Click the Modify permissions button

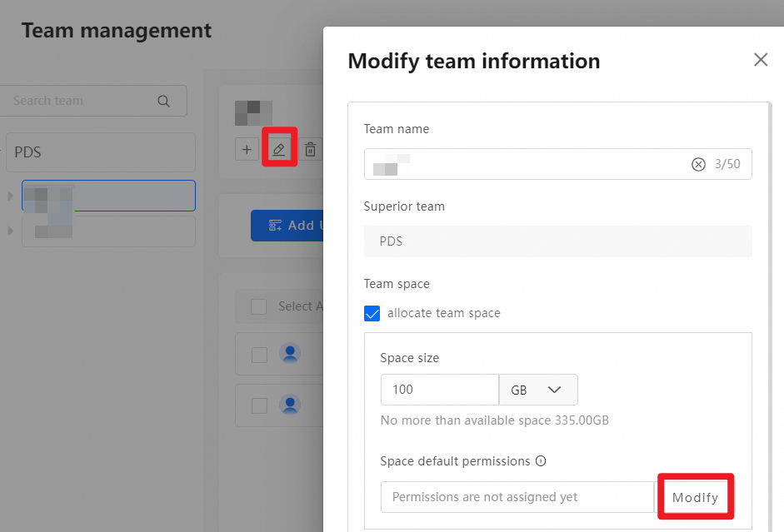click(696, 497)
